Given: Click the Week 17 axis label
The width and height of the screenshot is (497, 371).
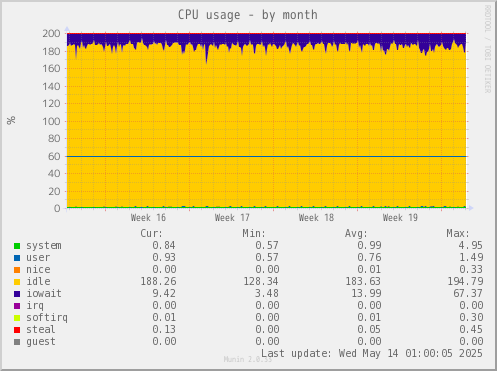Looking at the screenshot, I should pyautogui.click(x=232, y=218).
